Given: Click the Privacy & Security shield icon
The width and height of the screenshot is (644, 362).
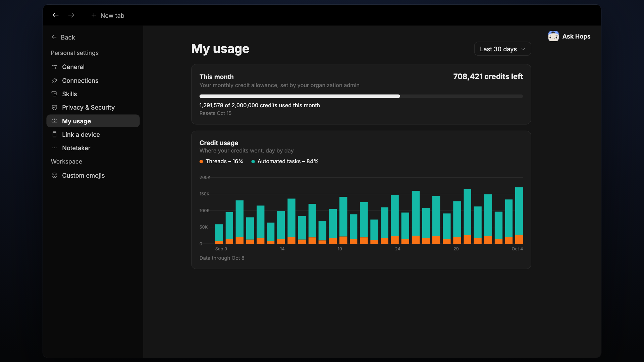Looking at the screenshot, I should click(x=54, y=107).
